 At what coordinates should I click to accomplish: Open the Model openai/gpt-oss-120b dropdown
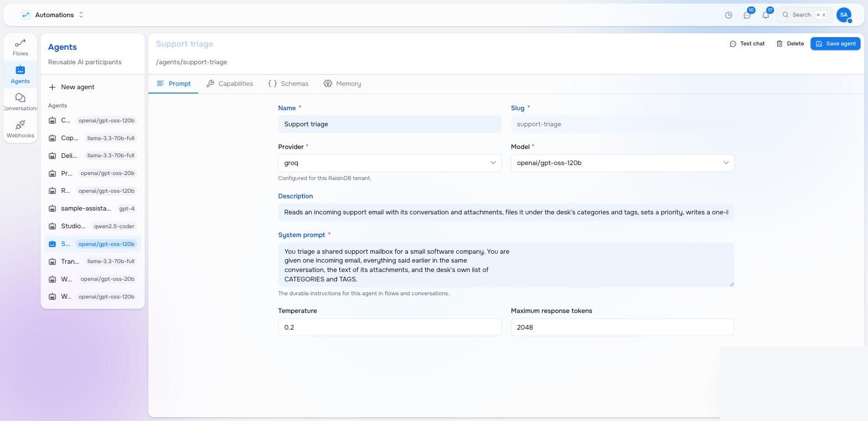coord(622,163)
